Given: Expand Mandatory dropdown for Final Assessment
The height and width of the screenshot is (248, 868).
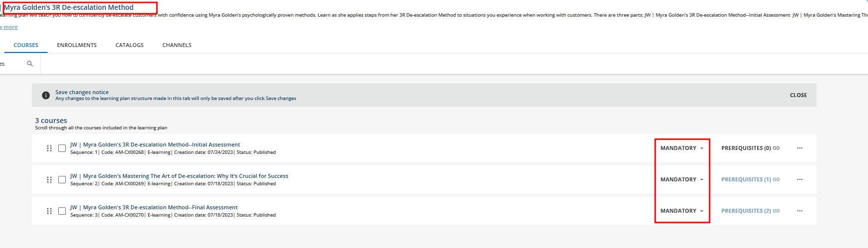Looking at the screenshot, I should coord(682,211).
